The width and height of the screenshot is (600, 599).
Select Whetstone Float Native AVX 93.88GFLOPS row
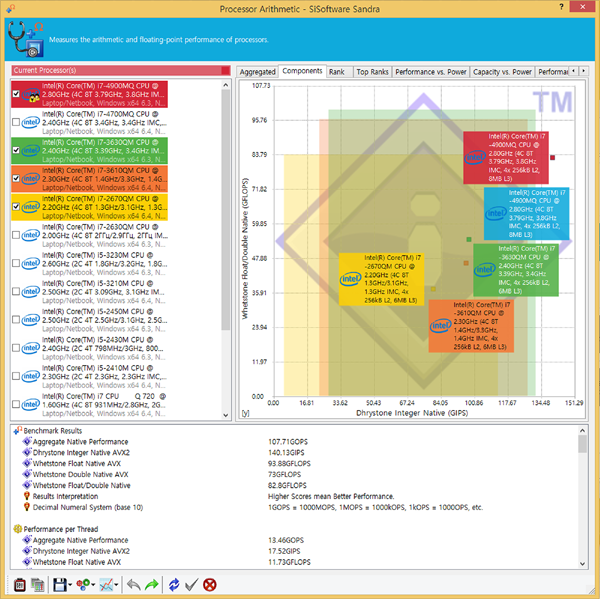click(295, 464)
